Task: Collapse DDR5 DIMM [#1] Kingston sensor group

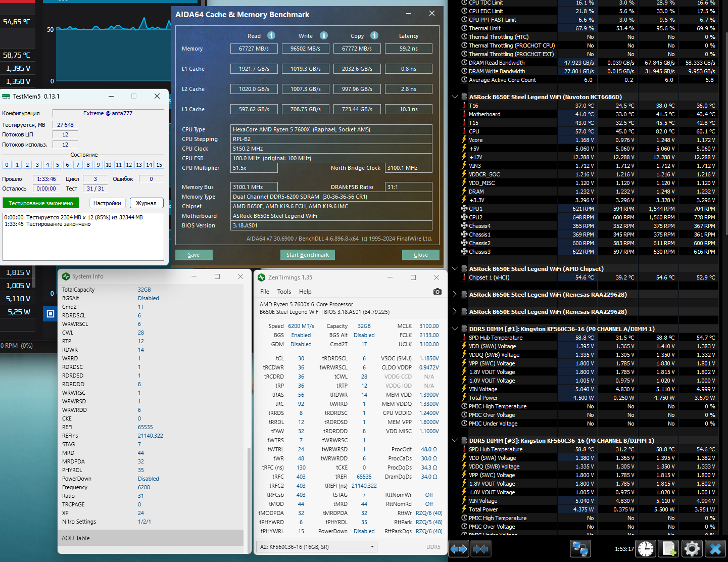Action: point(455,329)
